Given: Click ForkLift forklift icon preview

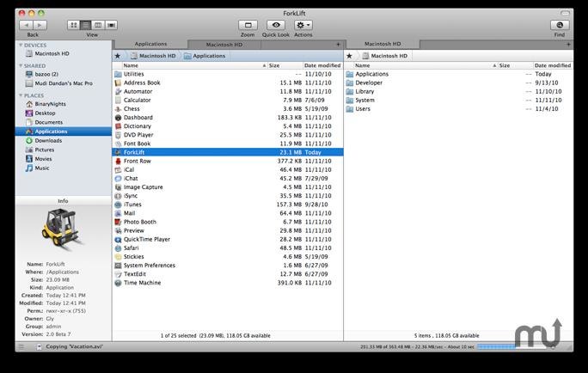Looking at the screenshot, I should coord(62,229).
